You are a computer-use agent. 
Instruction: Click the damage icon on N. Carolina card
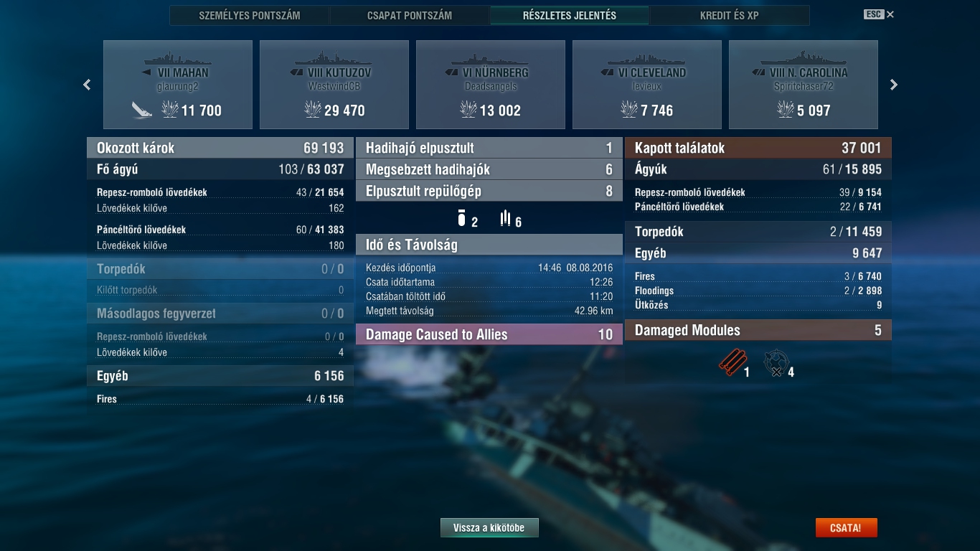pyautogui.click(x=786, y=109)
